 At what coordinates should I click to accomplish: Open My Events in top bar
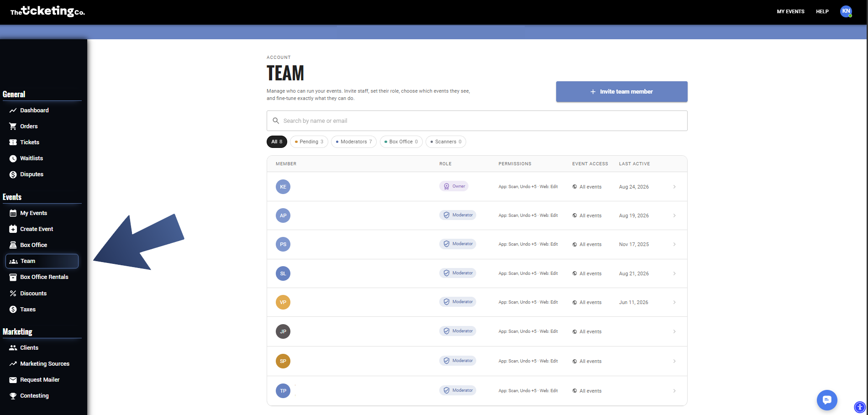coord(791,11)
